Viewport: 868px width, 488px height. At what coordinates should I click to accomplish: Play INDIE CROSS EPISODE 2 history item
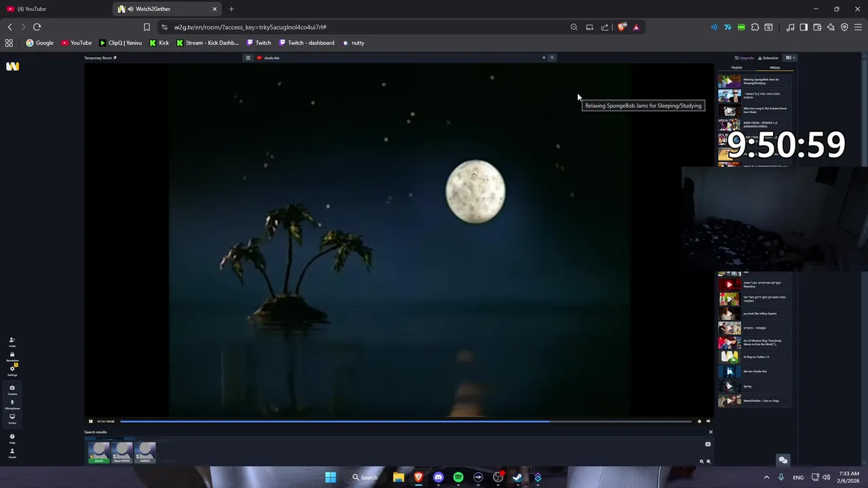click(754, 125)
